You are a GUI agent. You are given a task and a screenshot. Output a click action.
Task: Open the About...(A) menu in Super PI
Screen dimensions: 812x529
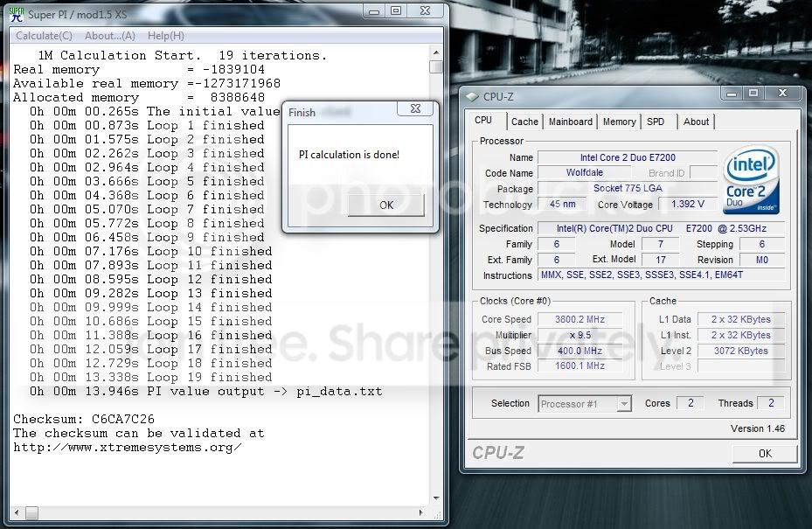pyautogui.click(x=110, y=36)
